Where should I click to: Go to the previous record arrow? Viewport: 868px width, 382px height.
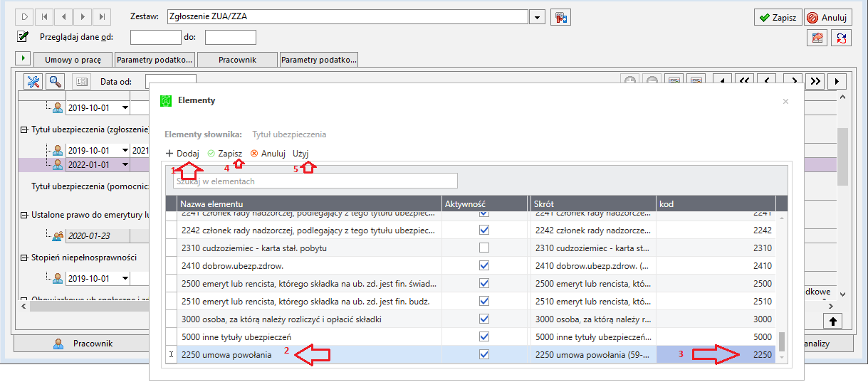63,16
